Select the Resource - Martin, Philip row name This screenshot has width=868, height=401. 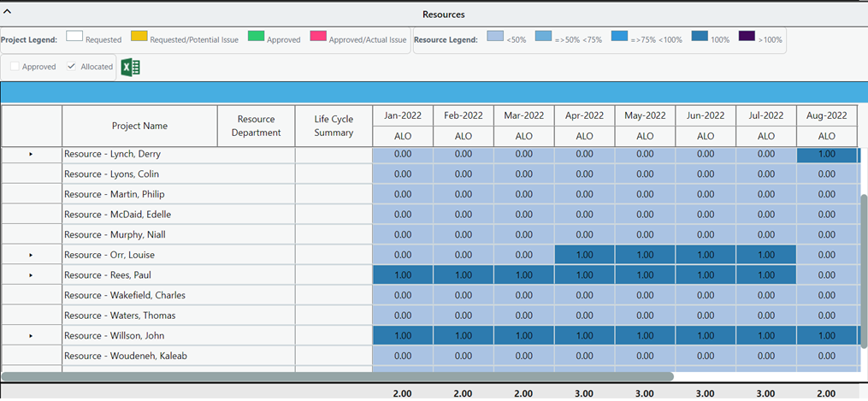tap(114, 194)
